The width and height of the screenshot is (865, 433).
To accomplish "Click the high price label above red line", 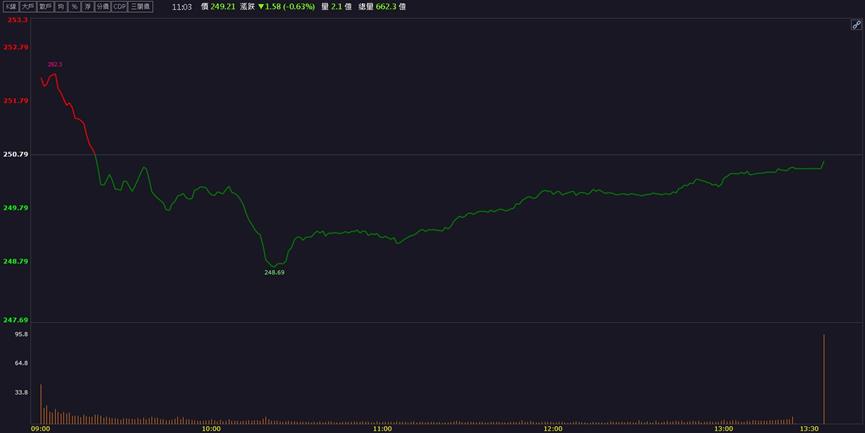I will [55, 65].
